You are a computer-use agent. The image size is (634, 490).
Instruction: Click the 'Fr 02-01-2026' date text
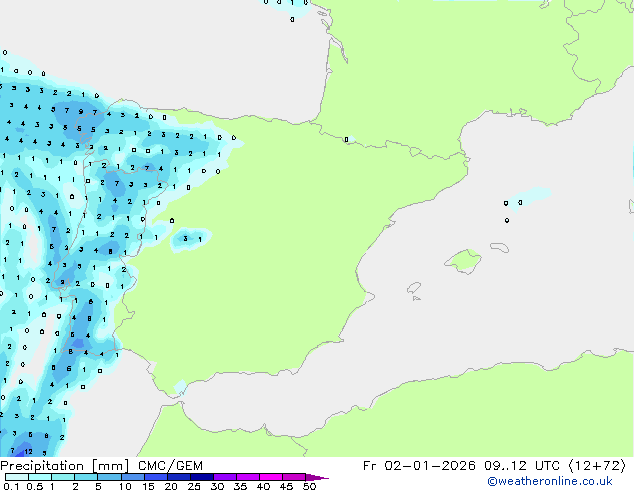click(419, 466)
